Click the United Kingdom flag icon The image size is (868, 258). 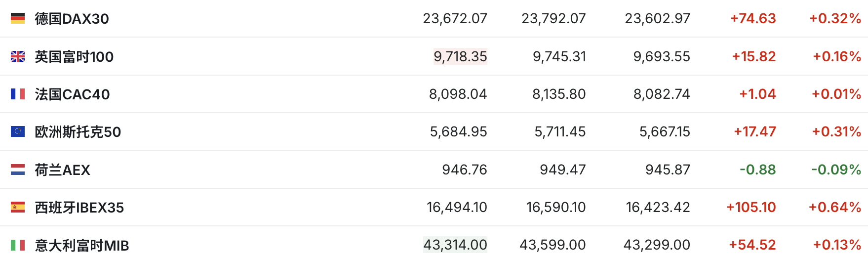tap(18, 57)
